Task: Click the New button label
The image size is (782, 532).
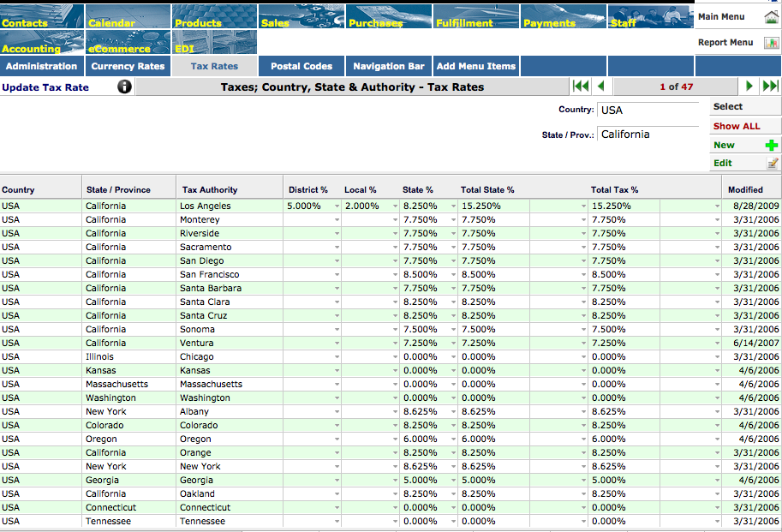Action: 724,145
